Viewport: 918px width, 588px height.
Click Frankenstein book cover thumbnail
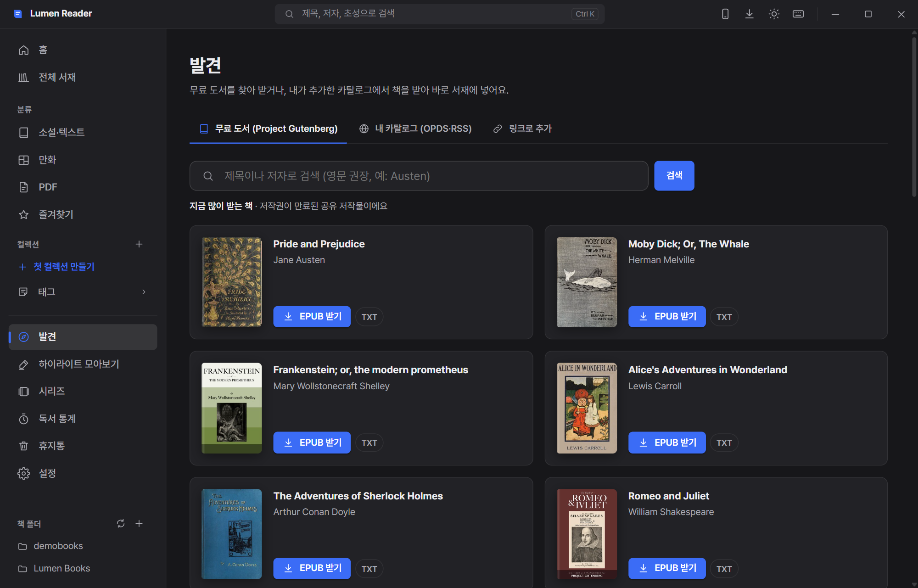(x=232, y=408)
